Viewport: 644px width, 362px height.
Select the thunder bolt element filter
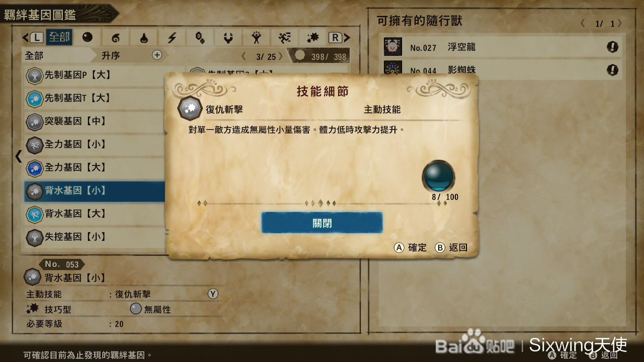pos(172,38)
